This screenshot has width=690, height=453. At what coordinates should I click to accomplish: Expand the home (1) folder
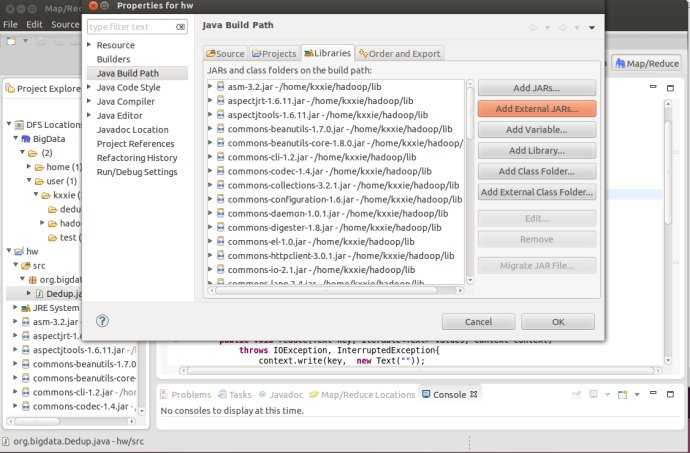pos(29,166)
